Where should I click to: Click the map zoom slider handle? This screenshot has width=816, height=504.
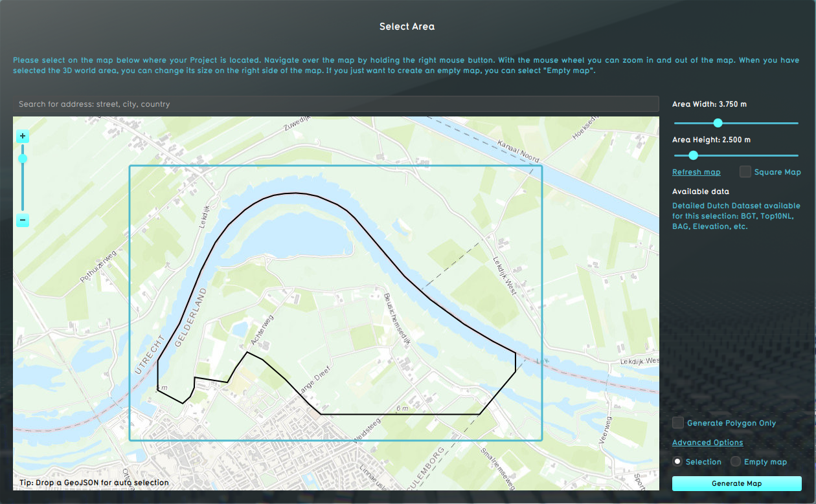pos(23,159)
